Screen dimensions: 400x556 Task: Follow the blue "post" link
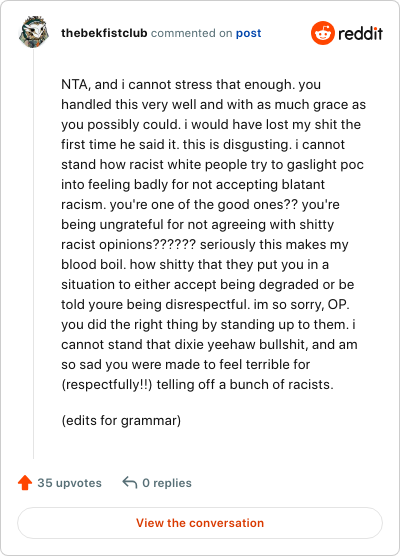coord(248,33)
